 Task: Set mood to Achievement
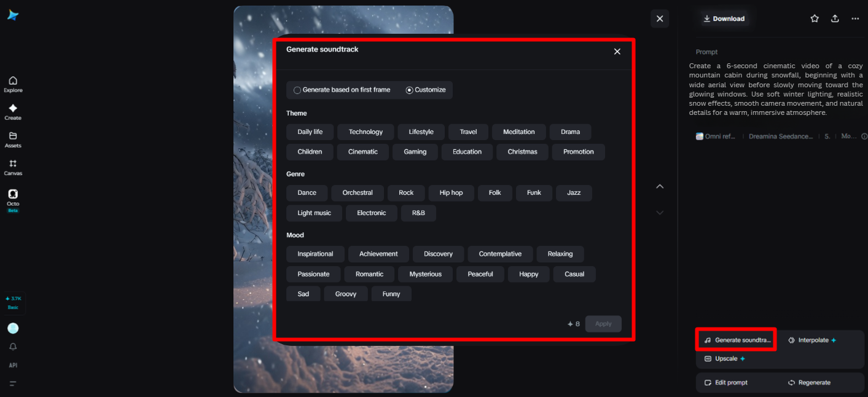378,254
